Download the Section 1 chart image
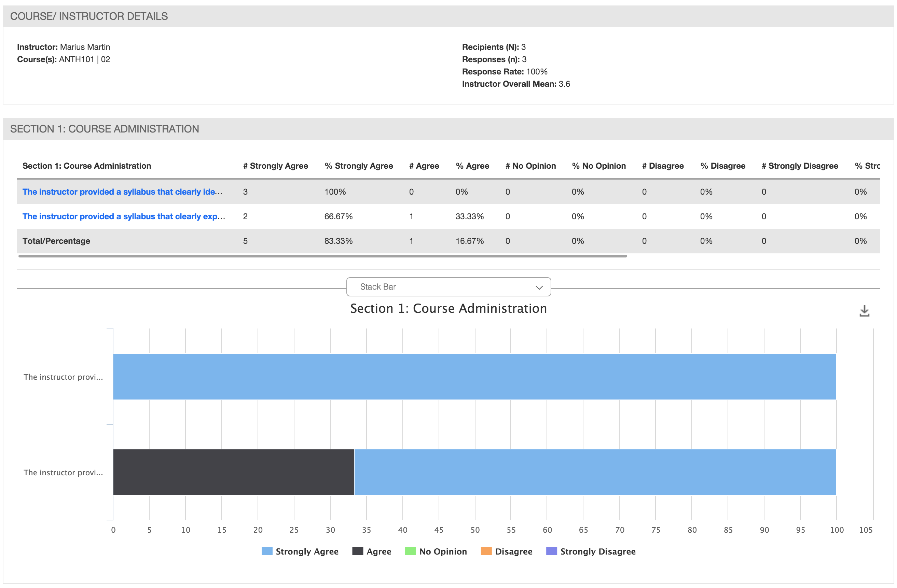Viewport: 897px width, 588px height. (x=864, y=311)
